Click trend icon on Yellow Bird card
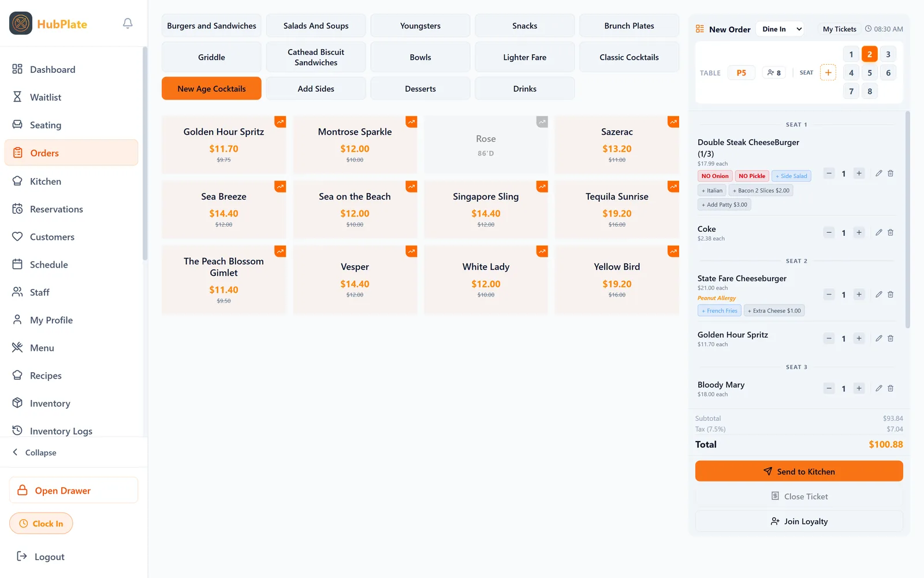This screenshot has width=924, height=578. pos(673,251)
